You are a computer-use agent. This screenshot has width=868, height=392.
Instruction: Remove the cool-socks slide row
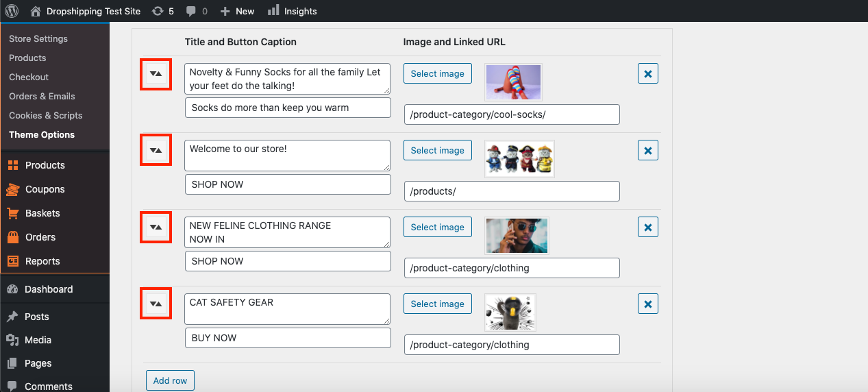click(648, 73)
